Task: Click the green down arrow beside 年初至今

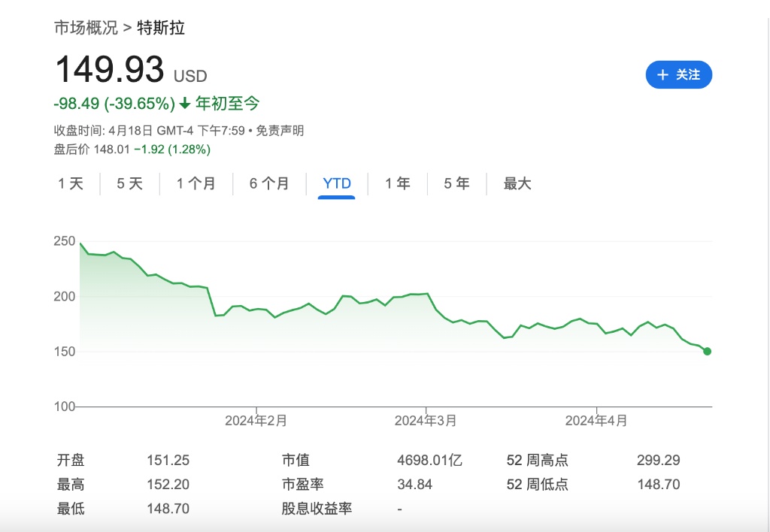Action: [185, 104]
